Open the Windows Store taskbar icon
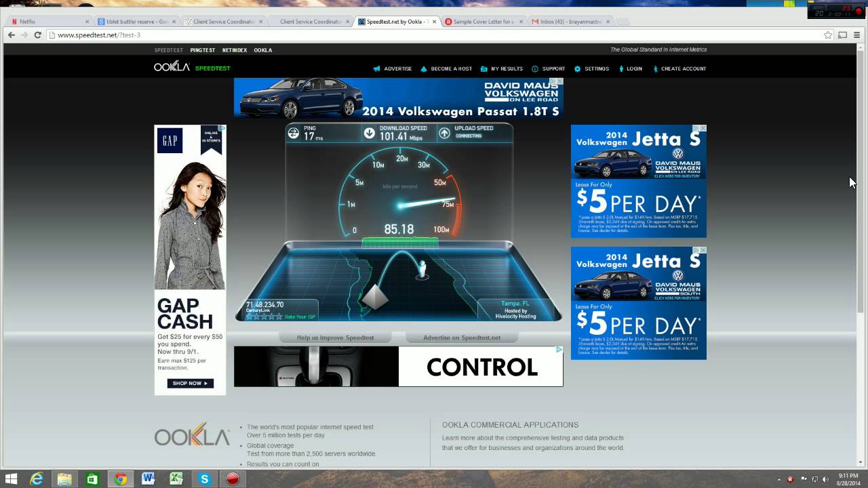Viewport: 868px width, 488px height. [92, 479]
